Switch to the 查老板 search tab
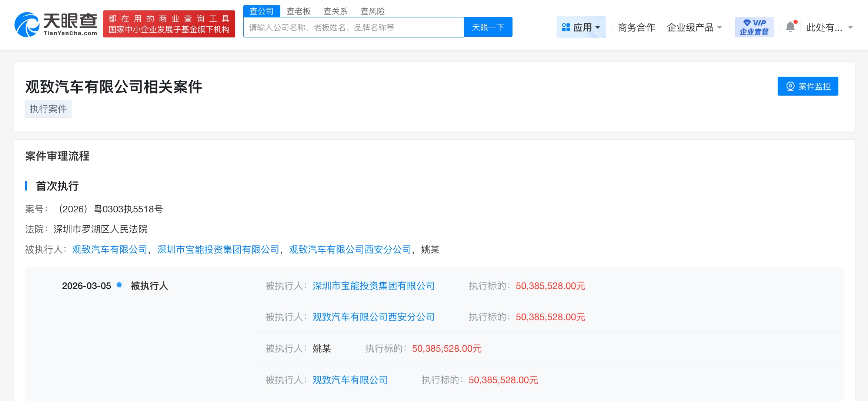 298,11
